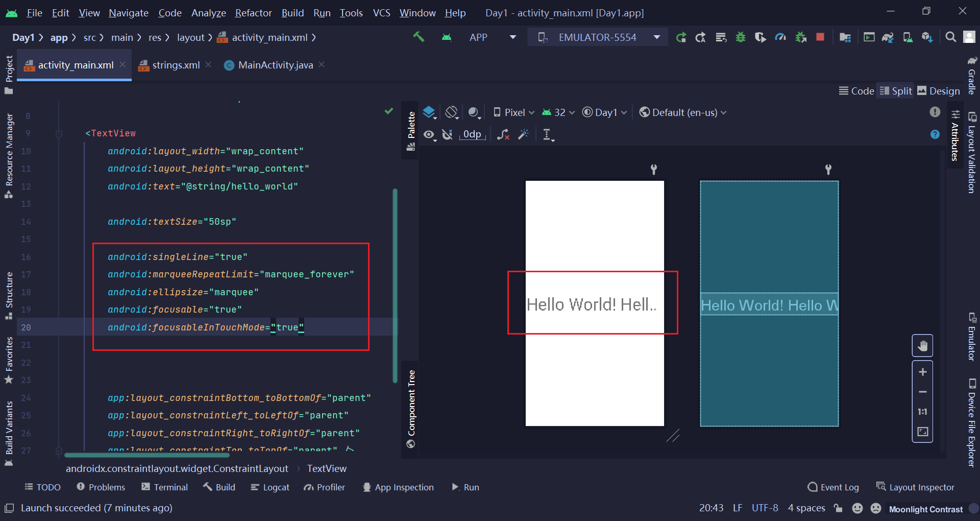Switch editor to Split view mode
The width and height of the screenshot is (980, 521).
(896, 91)
